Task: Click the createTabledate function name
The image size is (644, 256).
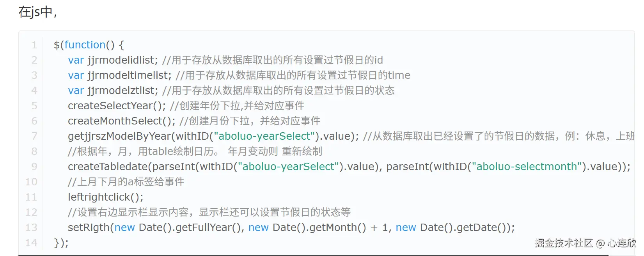Action: tap(108, 167)
